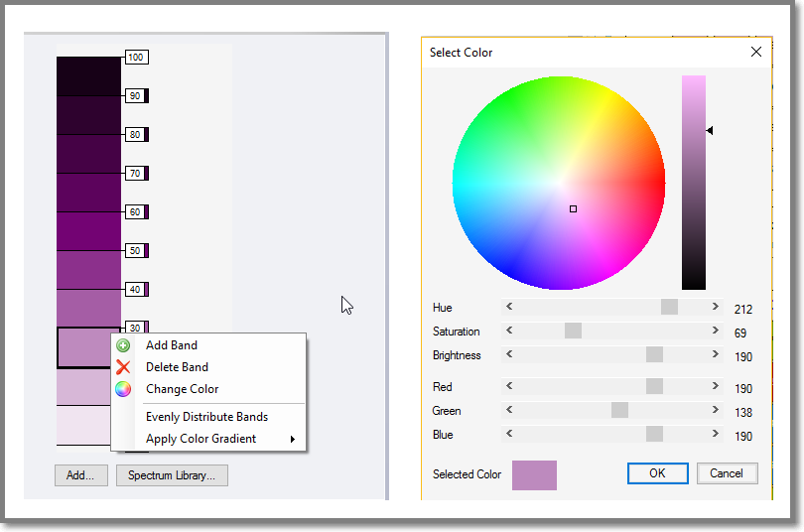The width and height of the screenshot is (804, 532).
Task: Cancel the Select Color dialog
Action: [727, 473]
